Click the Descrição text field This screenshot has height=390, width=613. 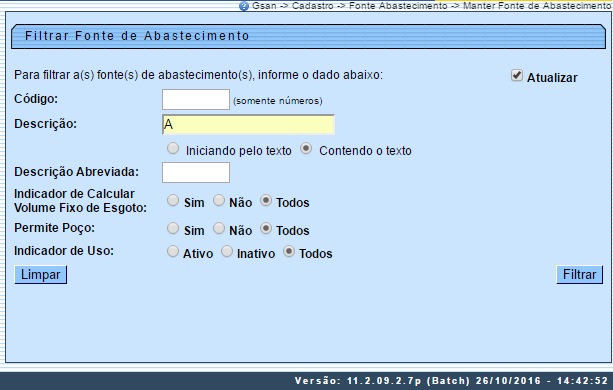[248, 125]
